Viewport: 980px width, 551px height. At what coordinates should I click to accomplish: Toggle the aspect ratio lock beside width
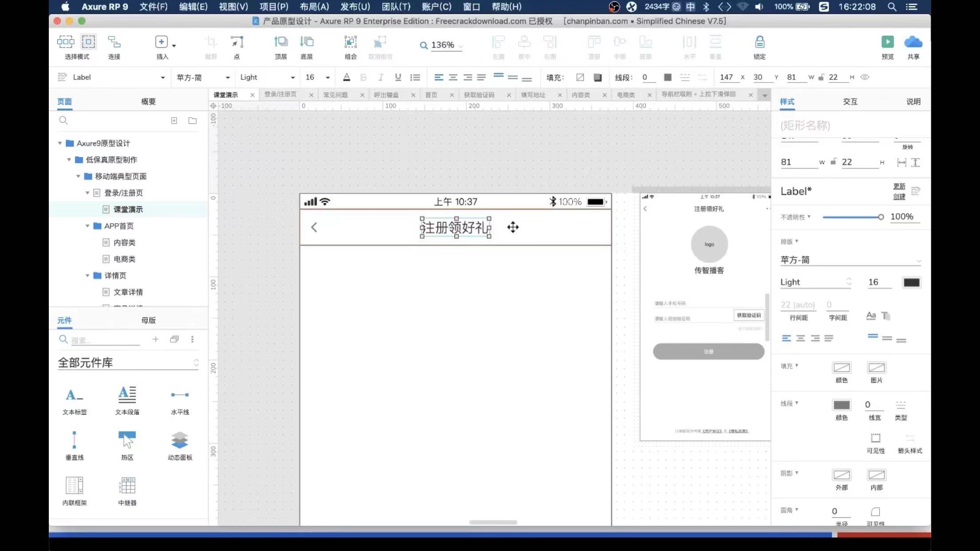821,77
